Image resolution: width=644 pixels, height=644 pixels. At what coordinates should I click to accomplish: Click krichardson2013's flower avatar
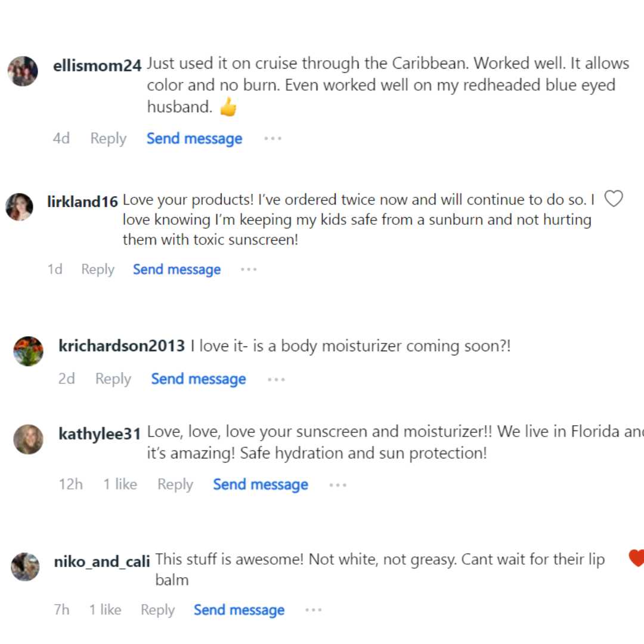(29, 351)
